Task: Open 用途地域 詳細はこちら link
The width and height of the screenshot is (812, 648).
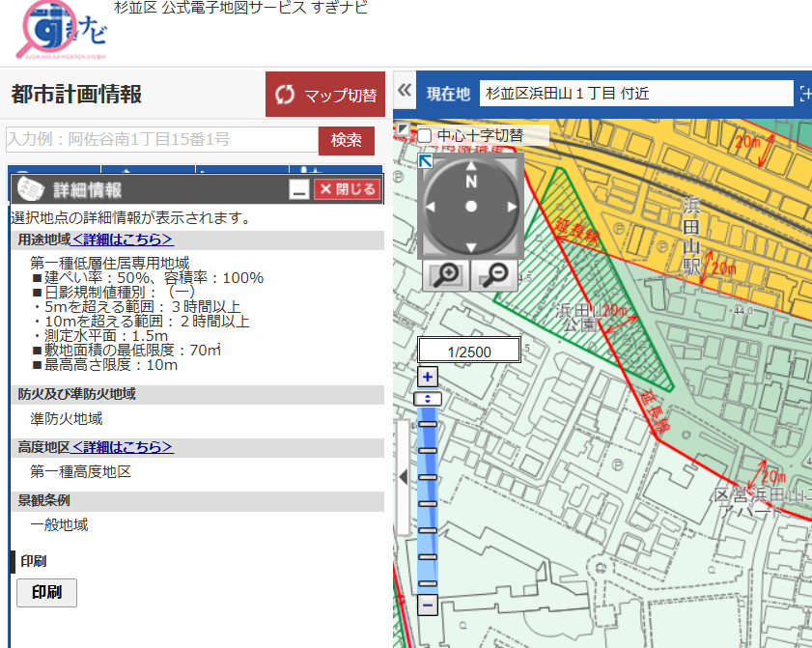Action: (123, 239)
